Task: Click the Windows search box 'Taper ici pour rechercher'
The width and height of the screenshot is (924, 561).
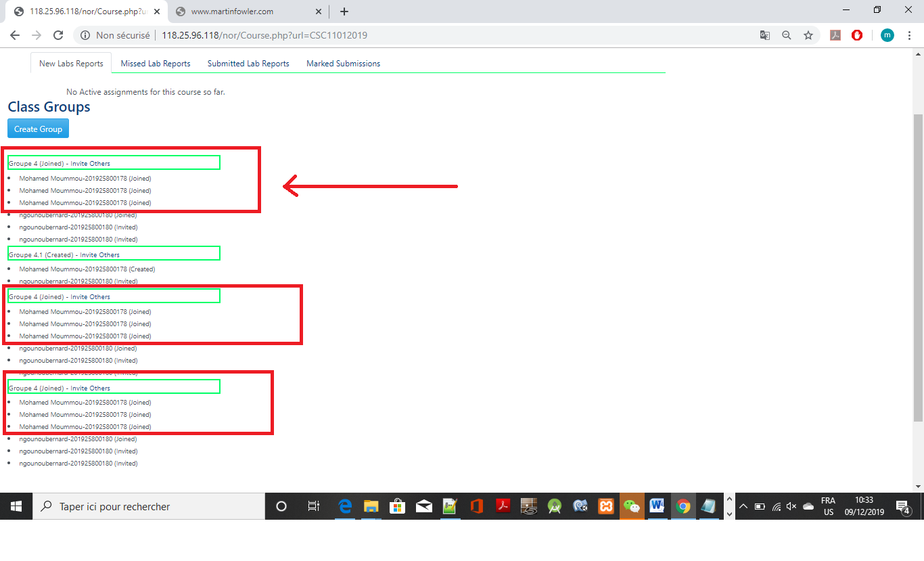Action: (149, 506)
